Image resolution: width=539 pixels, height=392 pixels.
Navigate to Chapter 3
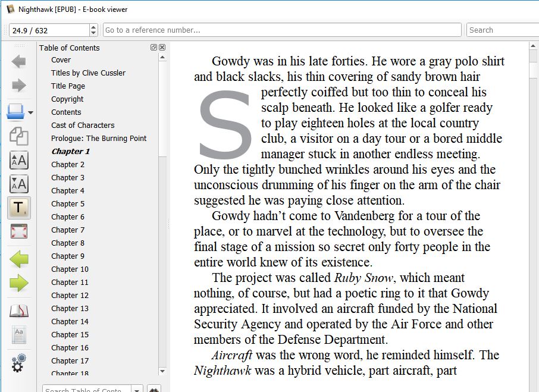point(68,178)
